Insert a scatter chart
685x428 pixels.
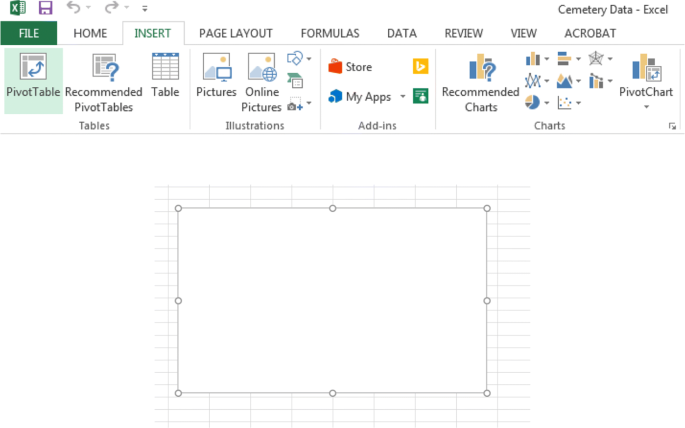(564, 103)
